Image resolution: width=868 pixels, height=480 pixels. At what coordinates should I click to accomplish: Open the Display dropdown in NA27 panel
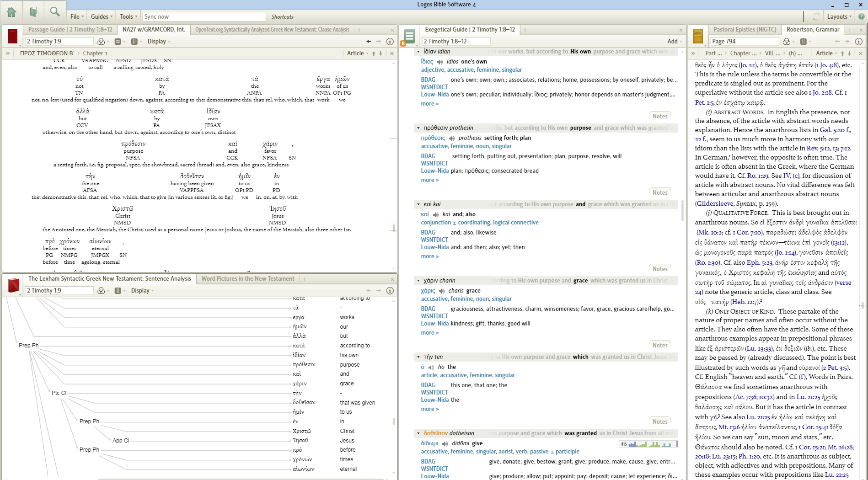[x=159, y=41]
